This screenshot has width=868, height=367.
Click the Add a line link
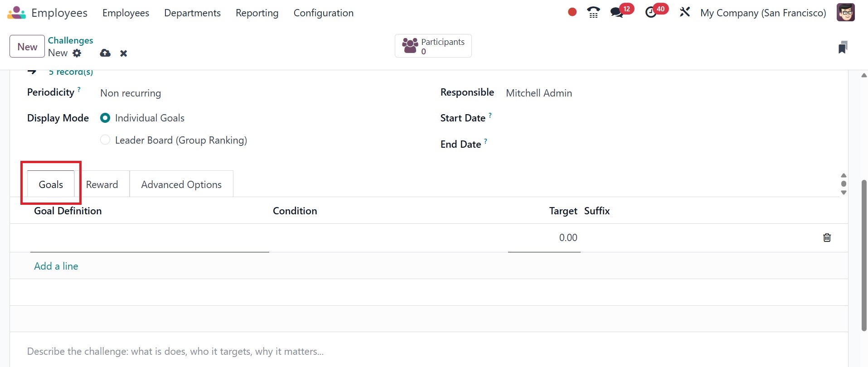tap(56, 266)
